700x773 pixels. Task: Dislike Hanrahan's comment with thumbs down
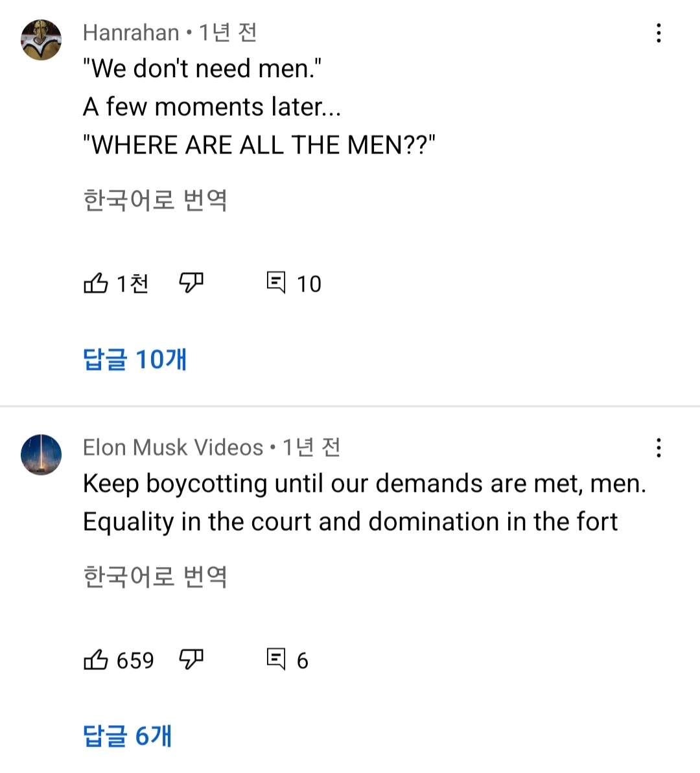pyautogui.click(x=191, y=283)
